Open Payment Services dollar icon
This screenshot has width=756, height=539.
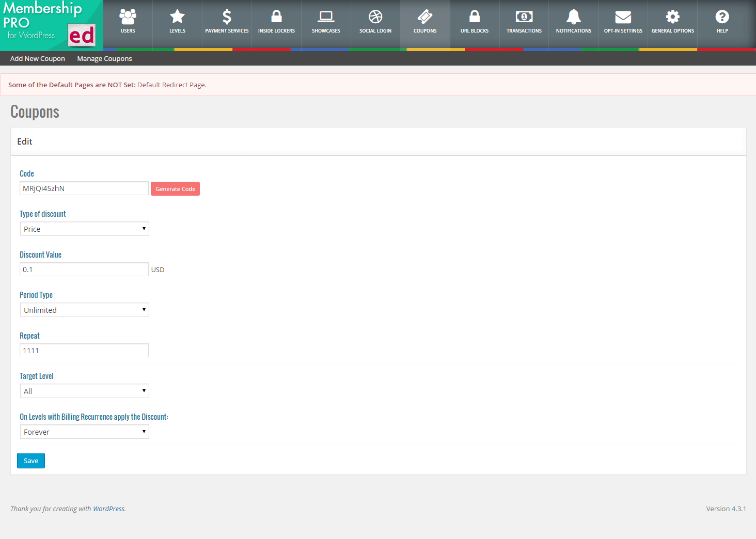[227, 18]
